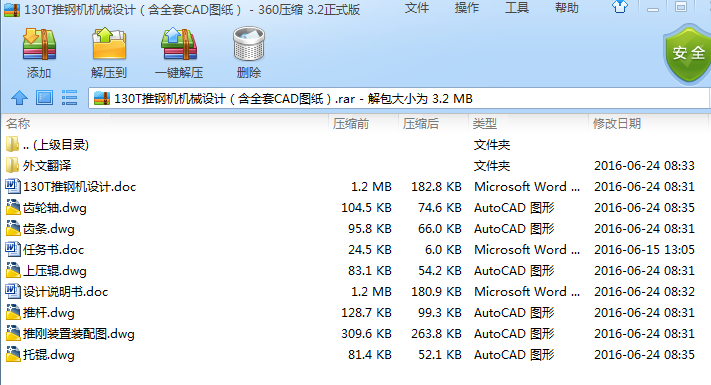Click the green 安全 shield badge
The image size is (711, 385).
click(x=688, y=54)
